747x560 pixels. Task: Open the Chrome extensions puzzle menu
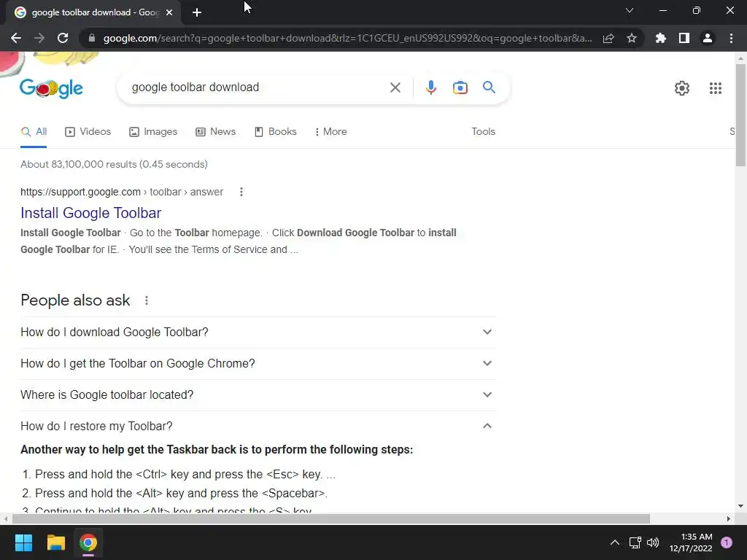[x=661, y=38]
